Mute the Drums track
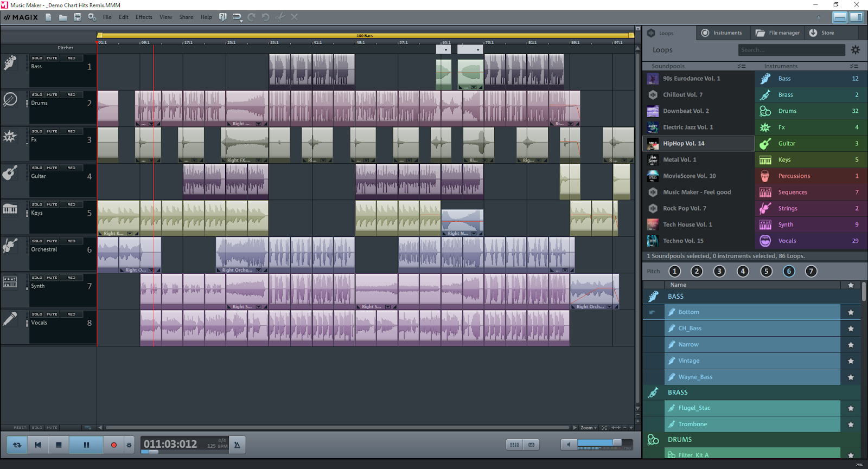This screenshot has height=469, width=868. click(52, 94)
